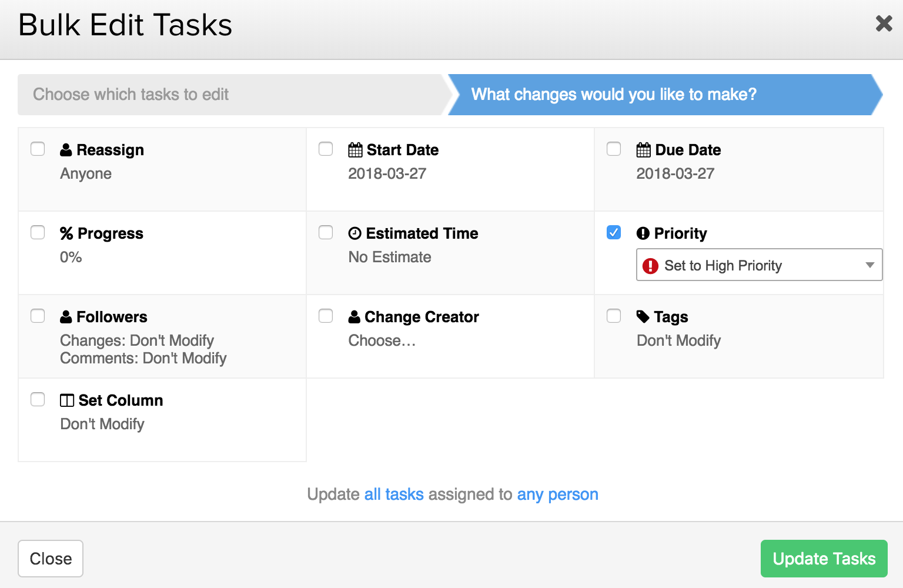
Task: Tick the Followers checkbox
Action: (x=38, y=316)
